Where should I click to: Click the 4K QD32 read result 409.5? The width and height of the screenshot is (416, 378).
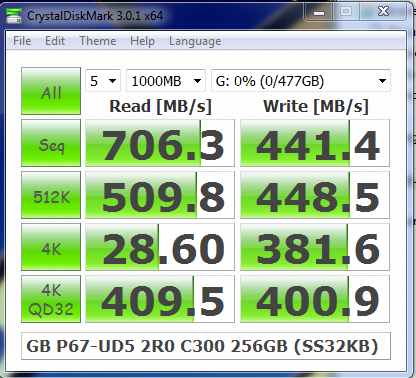tap(160, 299)
